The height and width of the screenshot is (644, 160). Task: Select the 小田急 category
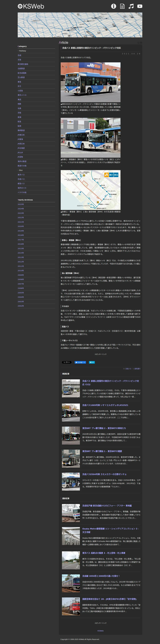coord(20,91)
